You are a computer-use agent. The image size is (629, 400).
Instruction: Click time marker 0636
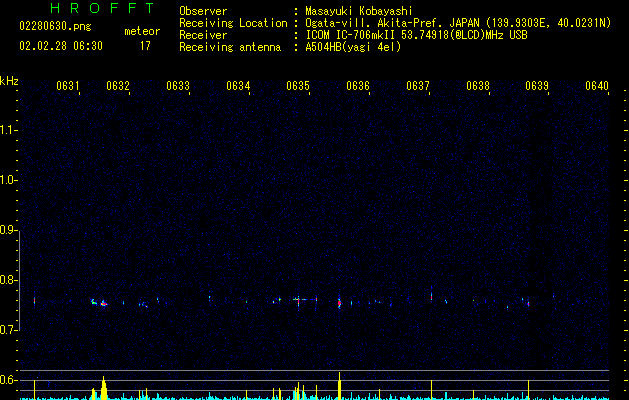tap(358, 86)
